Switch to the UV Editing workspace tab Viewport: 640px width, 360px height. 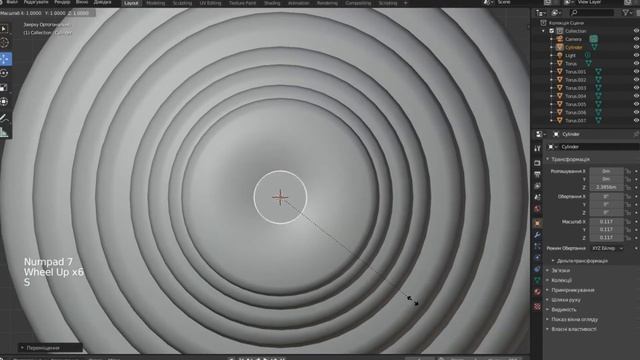pos(210,3)
